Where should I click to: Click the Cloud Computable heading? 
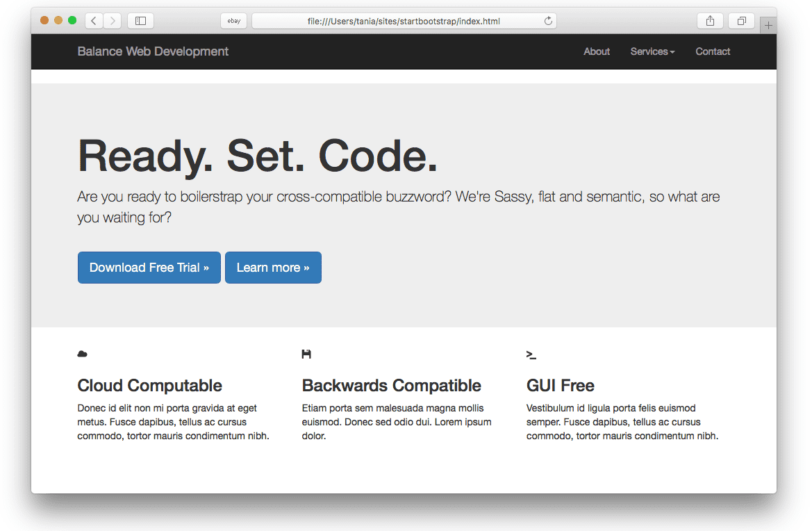(149, 386)
